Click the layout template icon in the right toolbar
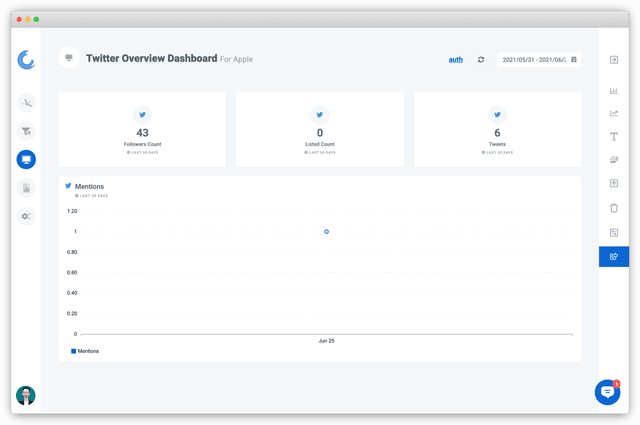640x425 pixels. click(x=613, y=233)
